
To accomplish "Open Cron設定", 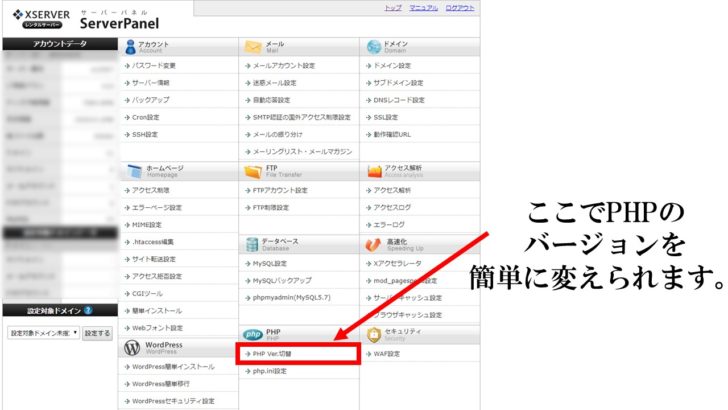I will pyautogui.click(x=145, y=117).
